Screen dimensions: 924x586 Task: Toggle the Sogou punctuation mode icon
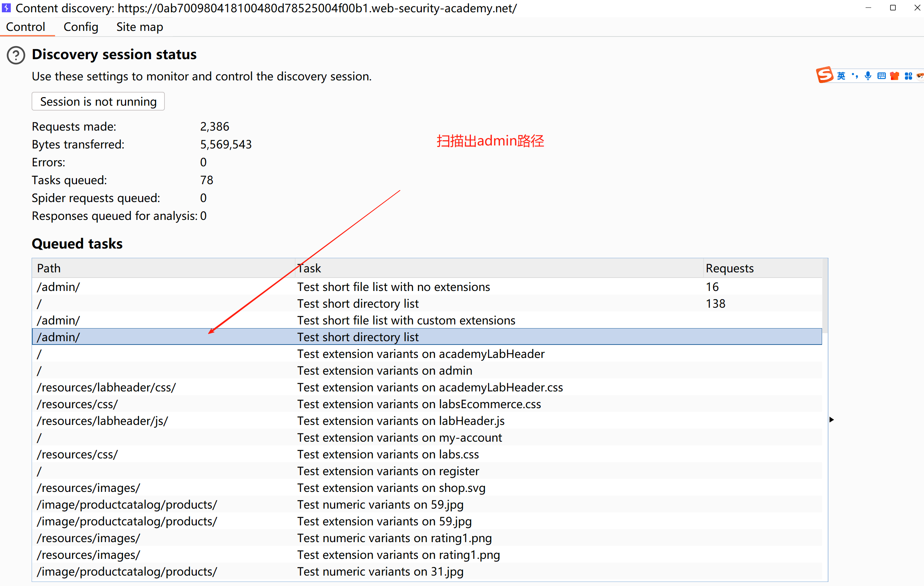[x=854, y=76]
